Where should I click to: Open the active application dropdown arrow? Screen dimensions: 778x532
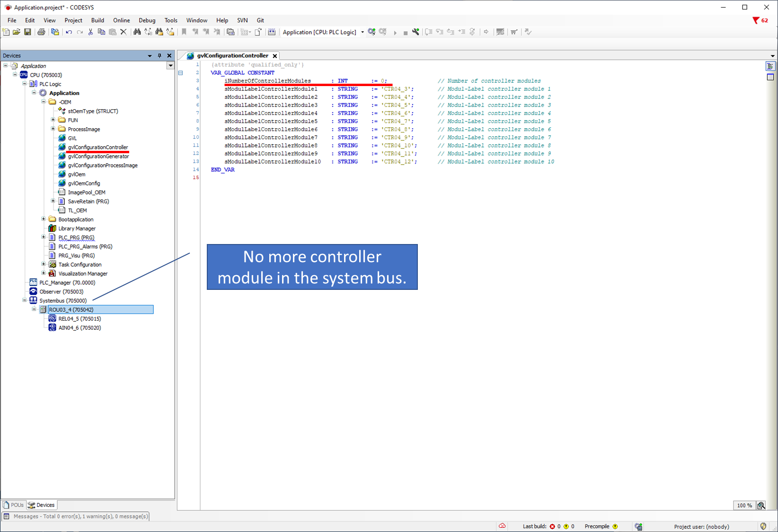(x=362, y=32)
